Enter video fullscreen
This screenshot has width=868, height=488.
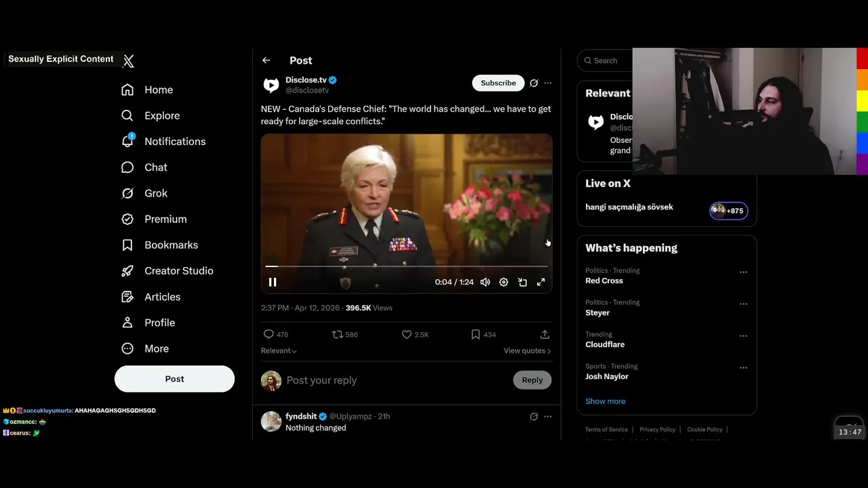[541, 282]
